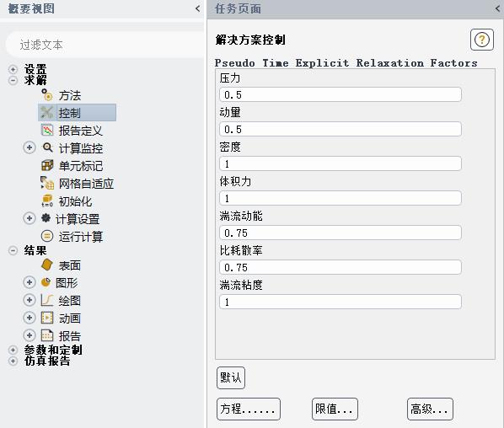Expand the 图形 graphics node

(29, 282)
